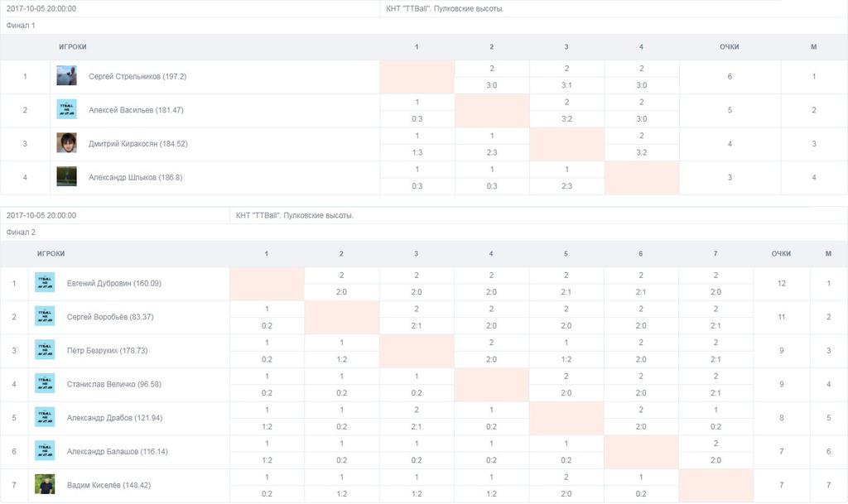Viewport: 848px width, 504px height.
Task: Select the Финал 1 group title
Action: [21, 26]
